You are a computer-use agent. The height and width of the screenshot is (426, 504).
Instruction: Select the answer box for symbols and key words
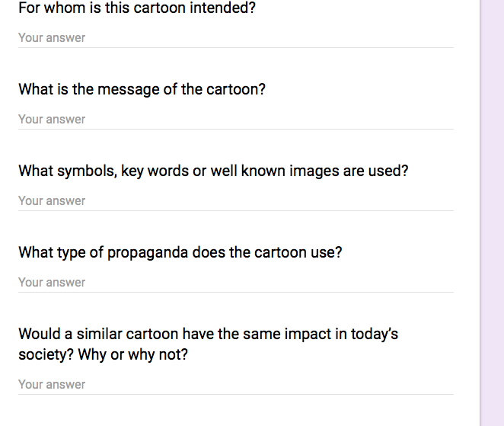coord(235,200)
